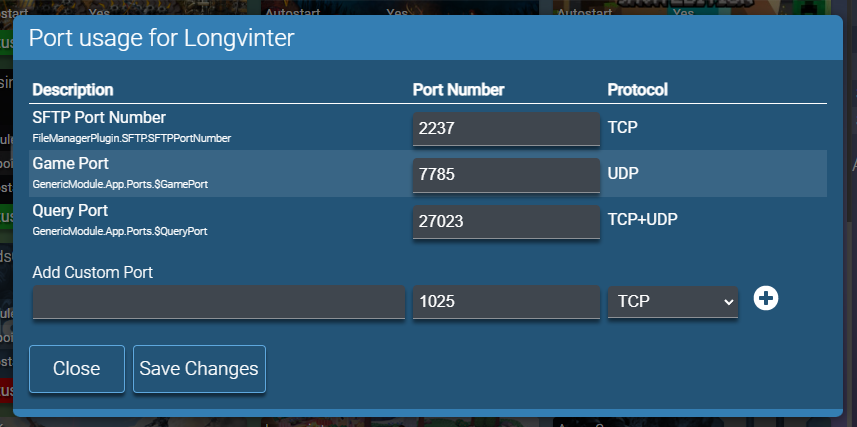Select the Game Port row label
The image size is (857, 427).
click(71, 163)
